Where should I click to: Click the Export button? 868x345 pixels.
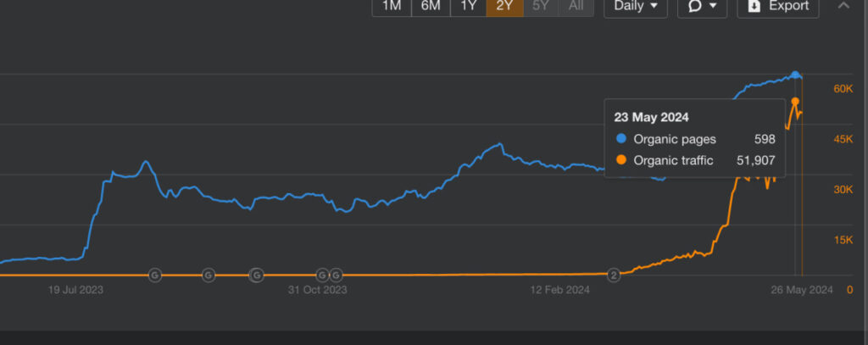(778, 6)
